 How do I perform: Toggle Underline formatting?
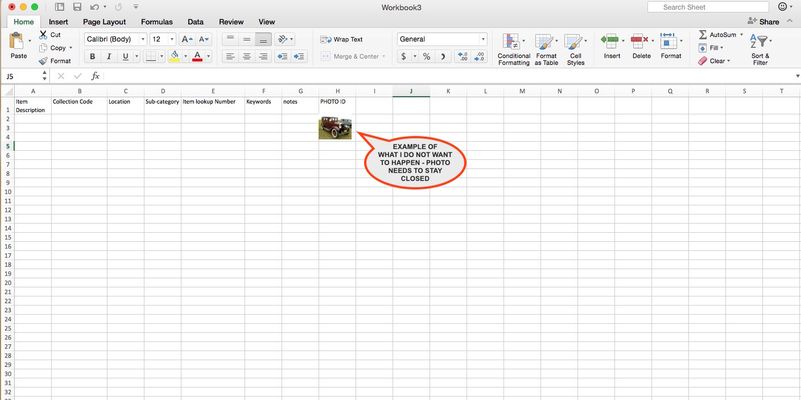125,56
